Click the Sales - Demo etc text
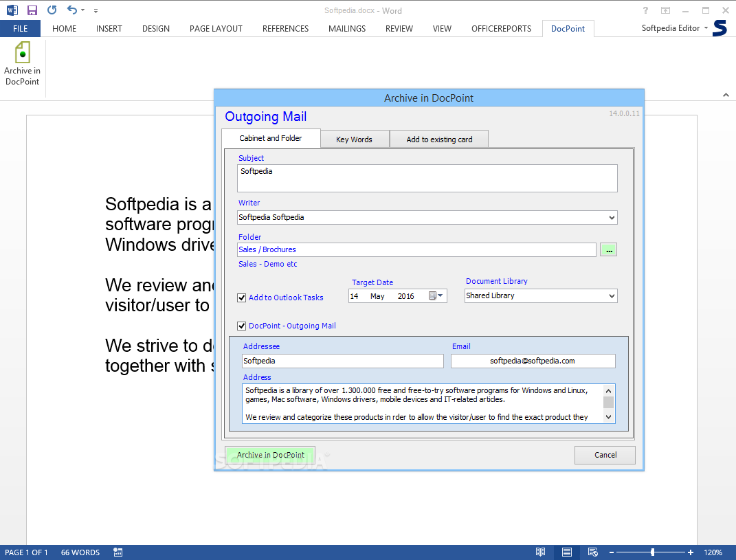The width and height of the screenshot is (736, 560). (267, 264)
